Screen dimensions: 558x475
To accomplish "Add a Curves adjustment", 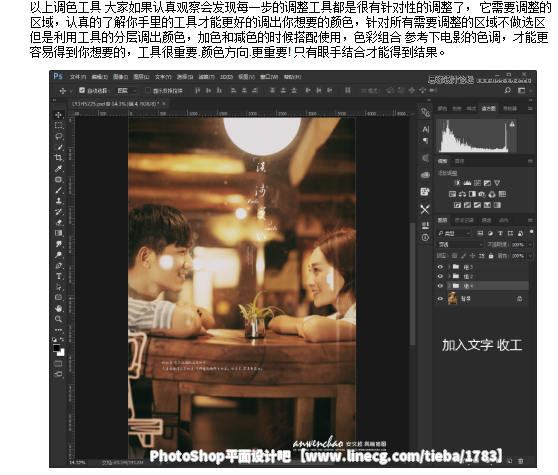I will [x=477, y=183].
